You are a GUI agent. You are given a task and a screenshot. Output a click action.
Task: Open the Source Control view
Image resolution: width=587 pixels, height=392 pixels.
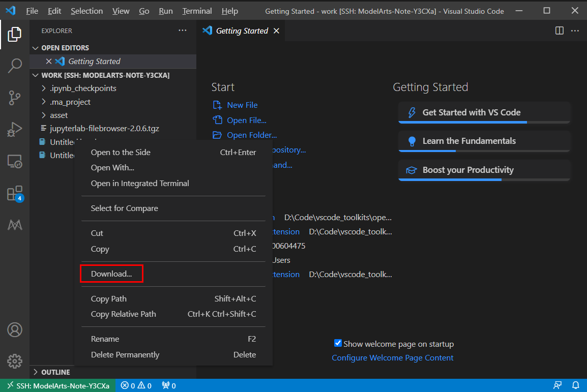15,98
